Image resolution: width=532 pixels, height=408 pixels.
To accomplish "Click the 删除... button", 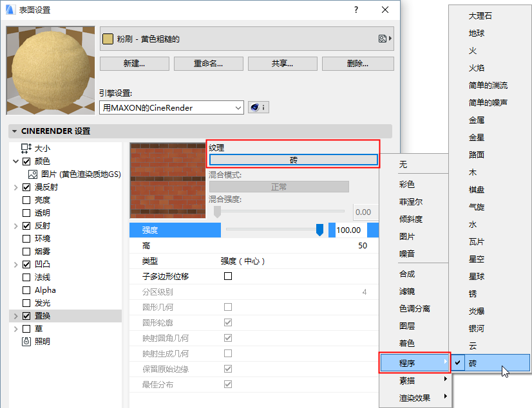I will [x=357, y=63].
